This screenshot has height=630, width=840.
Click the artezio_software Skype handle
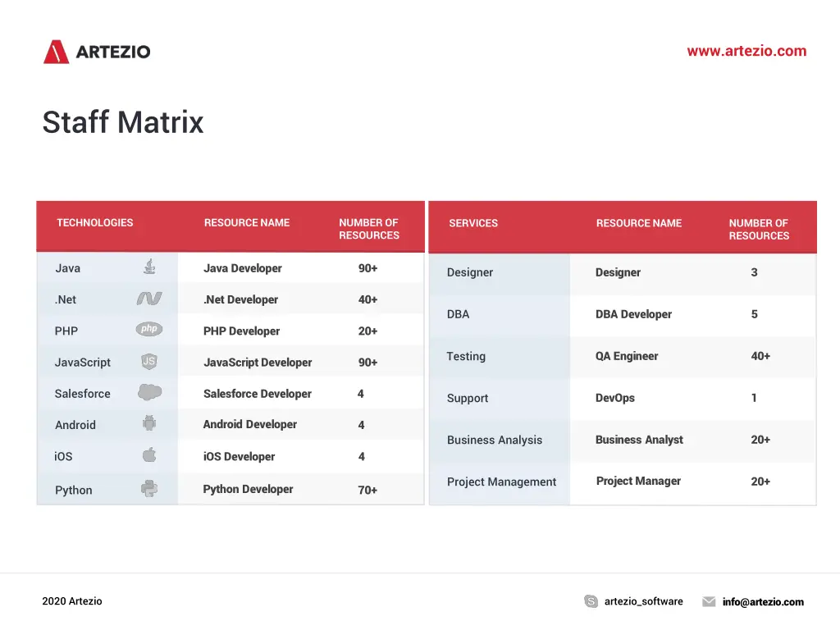click(643, 601)
